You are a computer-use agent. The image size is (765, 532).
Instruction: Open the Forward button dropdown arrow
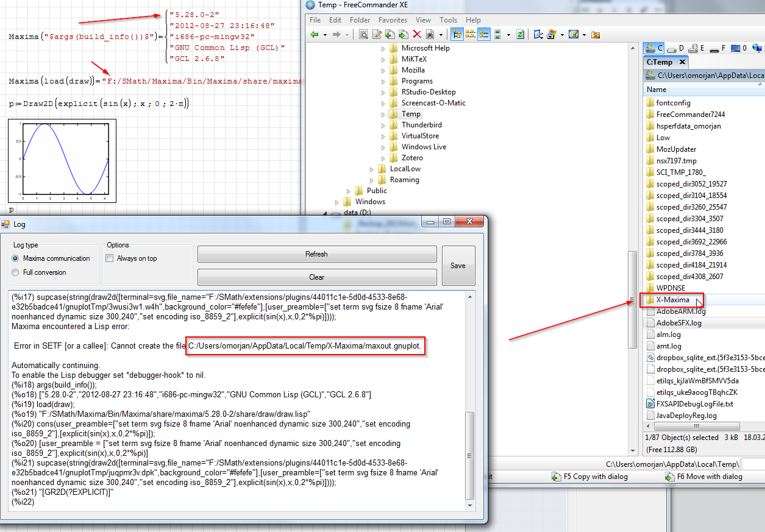(347, 35)
